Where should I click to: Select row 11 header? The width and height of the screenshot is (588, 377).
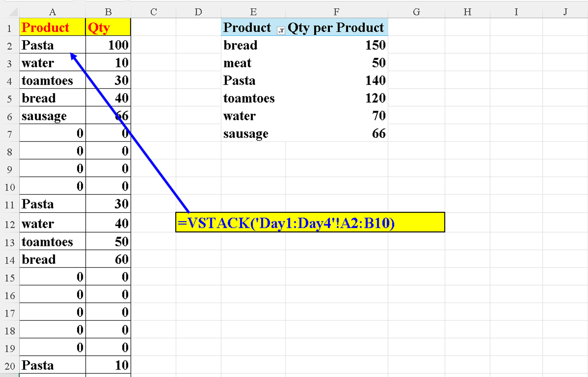pyautogui.click(x=10, y=204)
